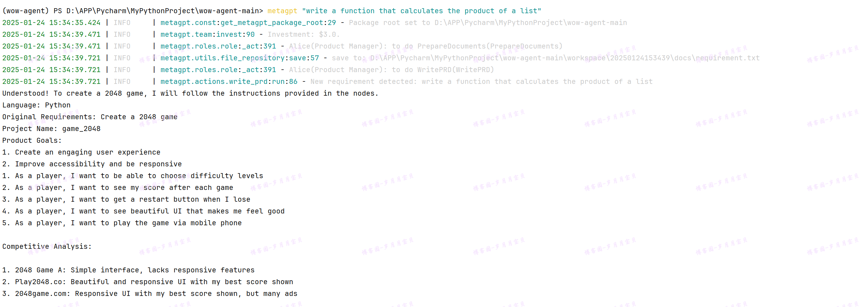Click the 'New requirement detected' message

[x=482, y=81]
